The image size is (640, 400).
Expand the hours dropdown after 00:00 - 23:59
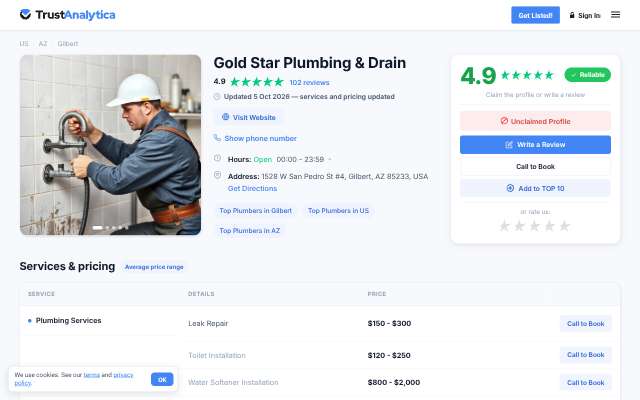pos(330,159)
